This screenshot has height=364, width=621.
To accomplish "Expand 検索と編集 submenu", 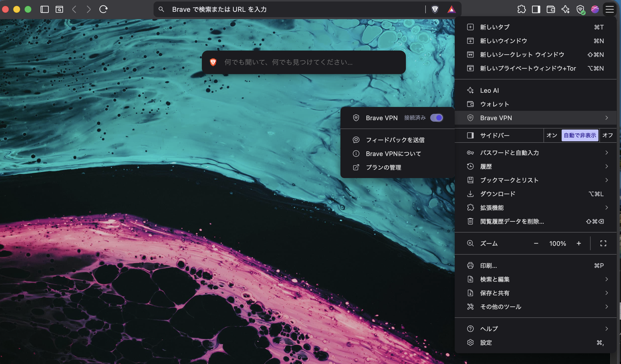I will [x=607, y=279].
